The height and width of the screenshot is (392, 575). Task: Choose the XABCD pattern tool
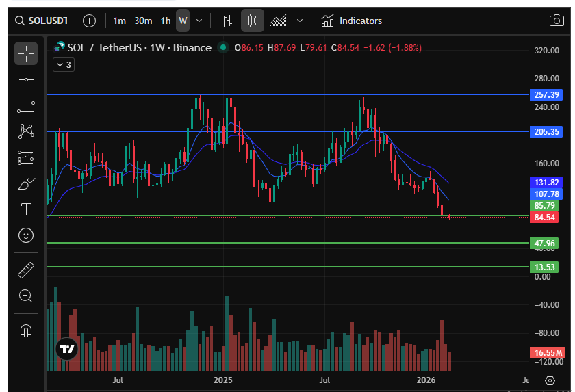[26, 131]
